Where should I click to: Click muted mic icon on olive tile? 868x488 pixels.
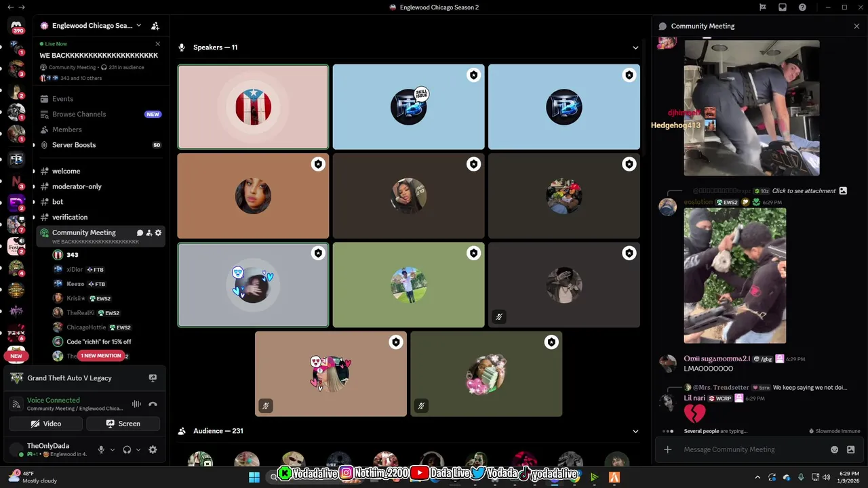click(421, 406)
